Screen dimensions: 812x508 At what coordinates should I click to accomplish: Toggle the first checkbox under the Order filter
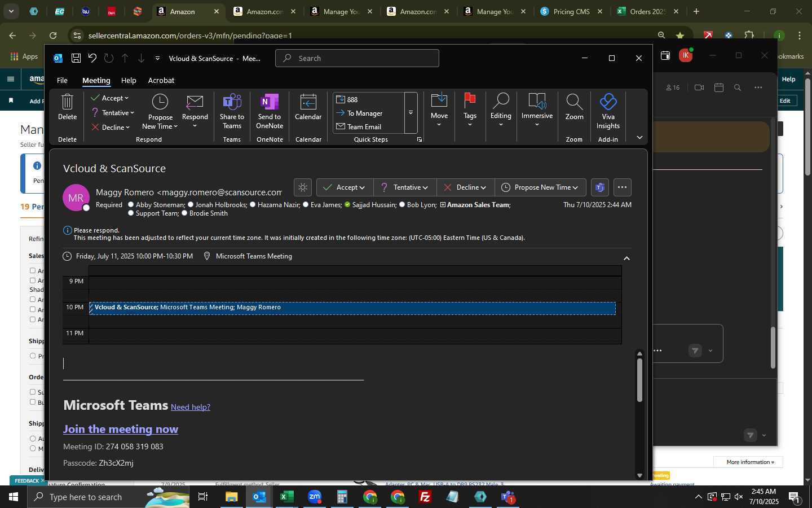click(x=33, y=392)
